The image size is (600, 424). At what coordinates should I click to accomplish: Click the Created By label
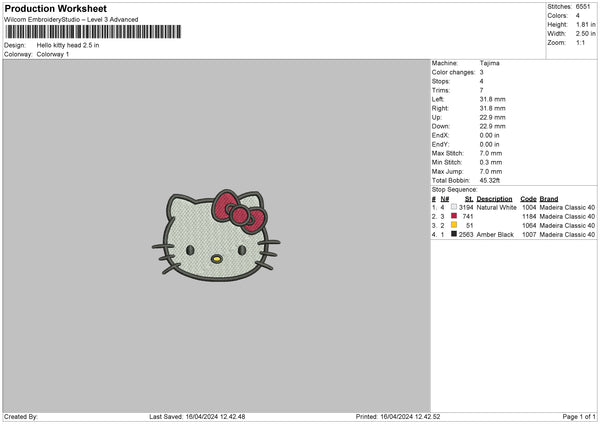coord(21,417)
